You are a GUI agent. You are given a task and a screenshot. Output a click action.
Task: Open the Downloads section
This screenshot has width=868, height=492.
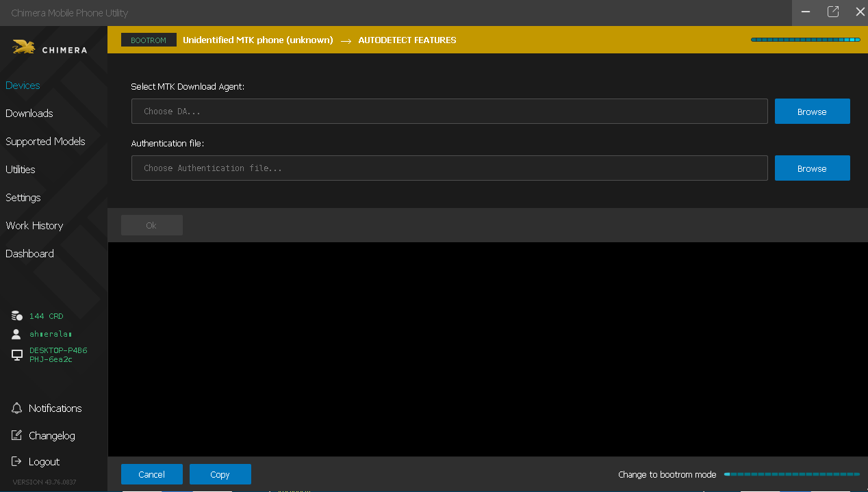tap(29, 114)
